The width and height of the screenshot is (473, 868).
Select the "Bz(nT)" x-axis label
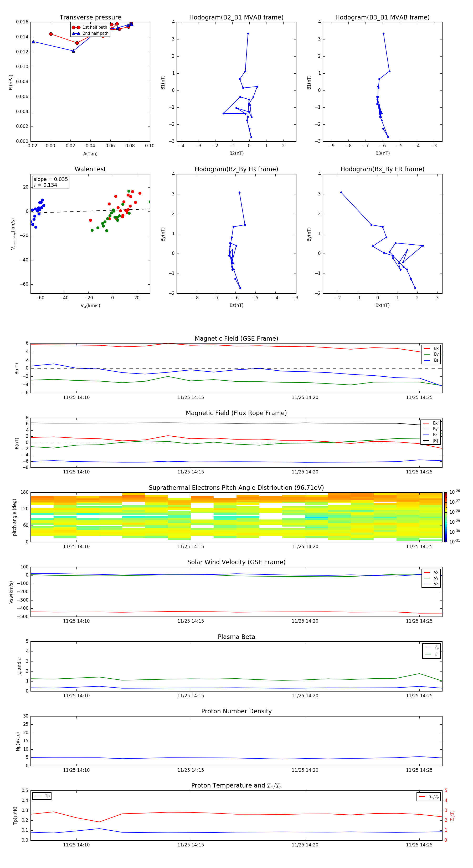click(236, 305)
